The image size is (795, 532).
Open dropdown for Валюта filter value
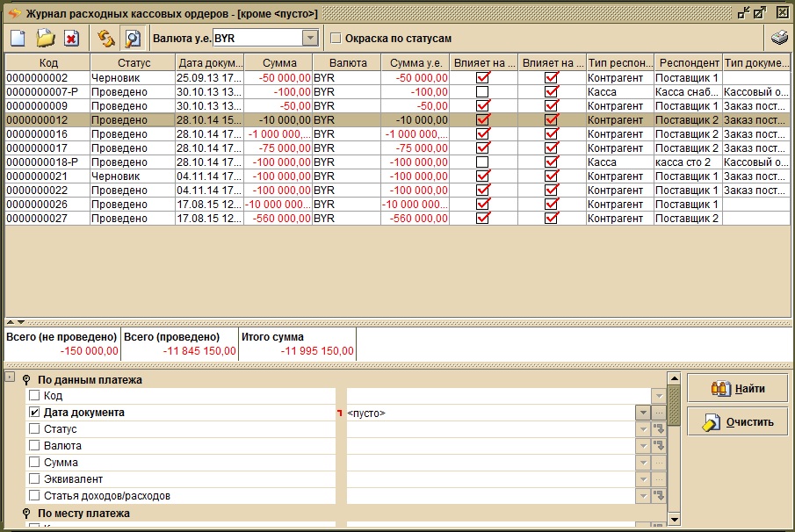click(x=643, y=446)
